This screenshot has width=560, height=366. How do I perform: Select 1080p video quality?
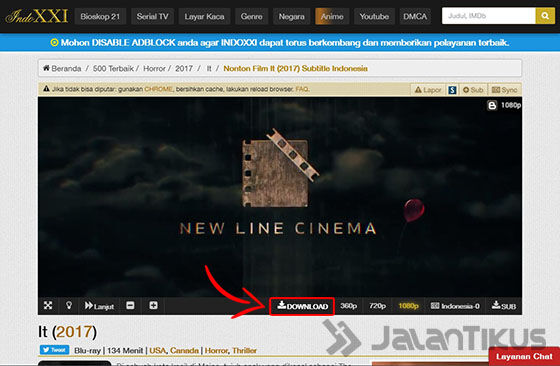coord(408,306)
